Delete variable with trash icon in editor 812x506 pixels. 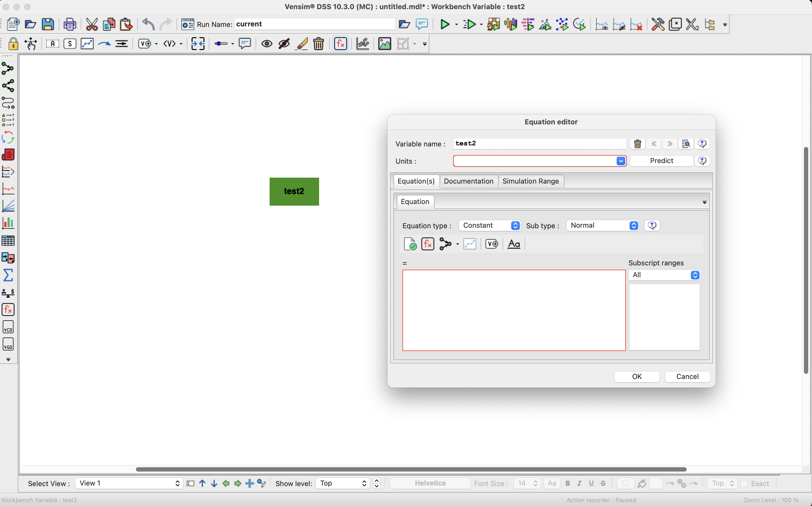tap(637, 144)
